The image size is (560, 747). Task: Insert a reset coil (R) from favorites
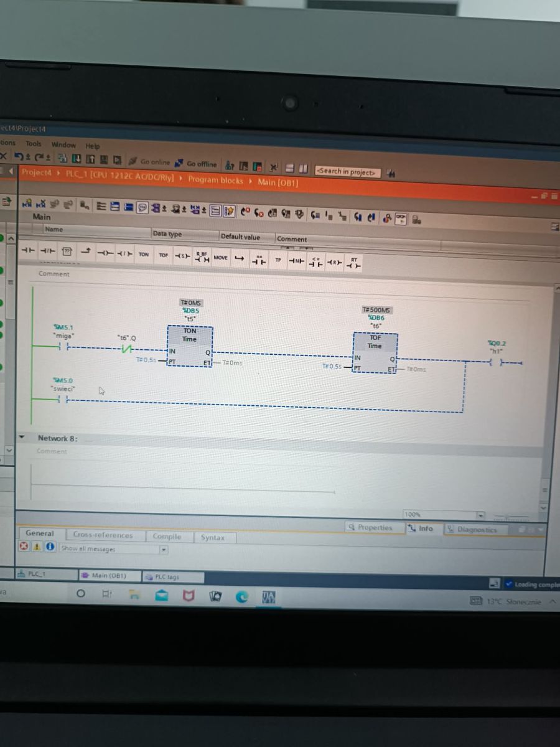tap(335, 262)
